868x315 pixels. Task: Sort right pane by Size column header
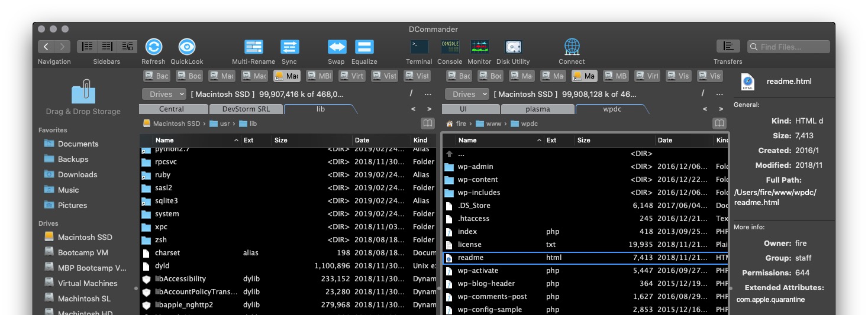[614, 140]
